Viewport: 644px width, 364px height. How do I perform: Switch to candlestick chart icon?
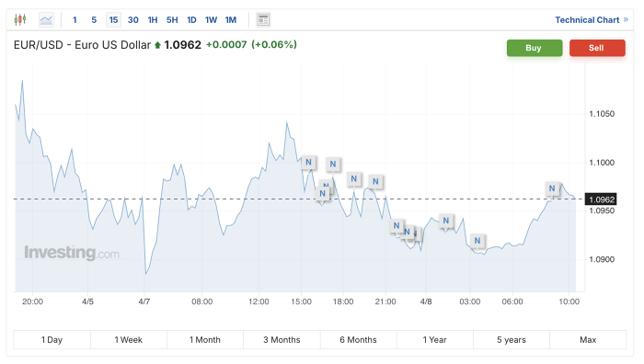[20, 19]
